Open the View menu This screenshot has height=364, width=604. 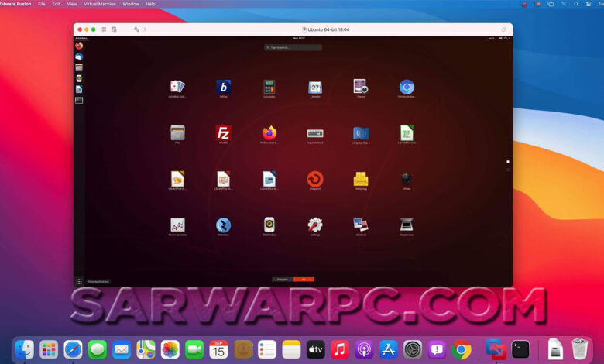[x=72, y=4]
